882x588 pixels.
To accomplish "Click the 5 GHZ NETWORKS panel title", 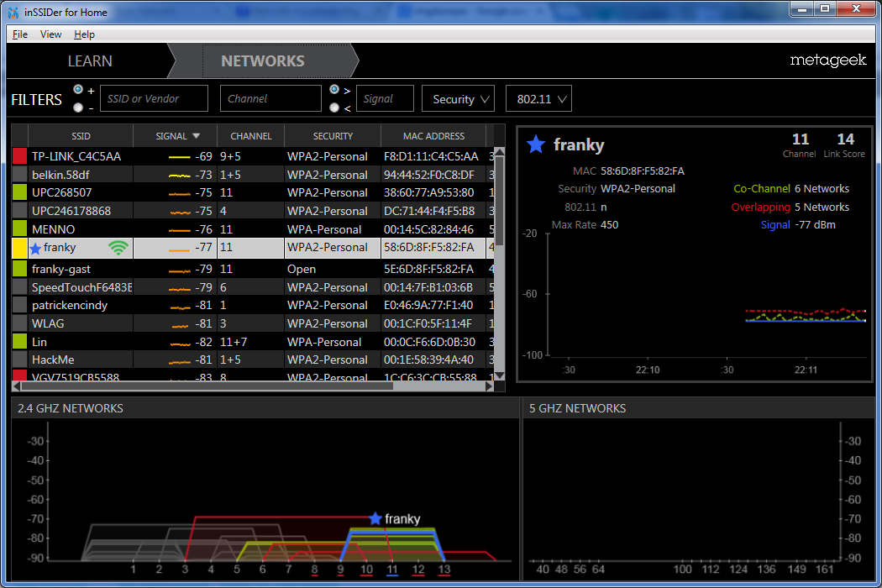I will (577, 408).
